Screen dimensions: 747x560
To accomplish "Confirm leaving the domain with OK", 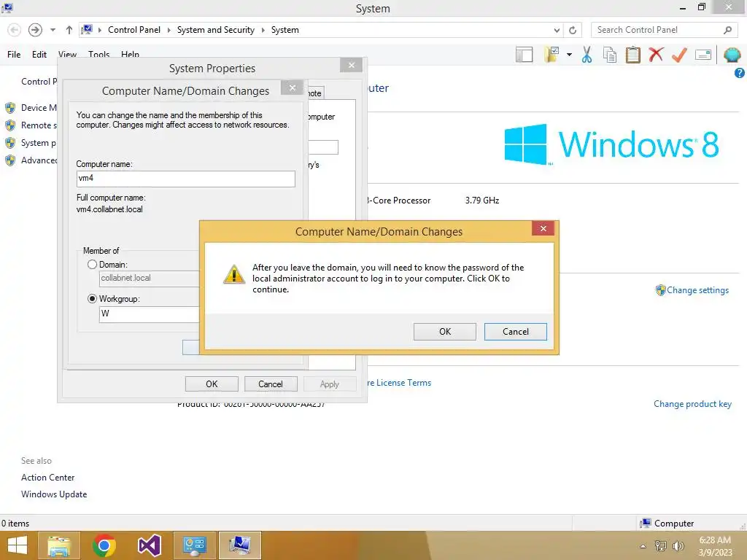I will pos(444,332).
